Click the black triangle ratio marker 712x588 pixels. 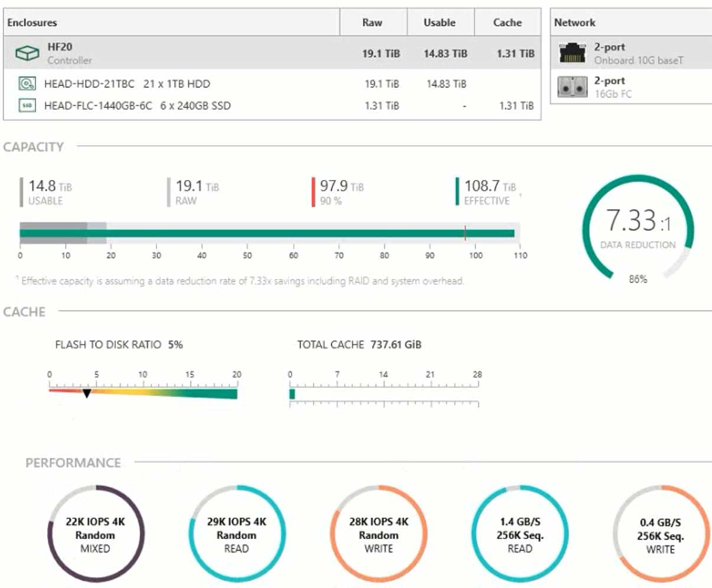coord(87,393)
